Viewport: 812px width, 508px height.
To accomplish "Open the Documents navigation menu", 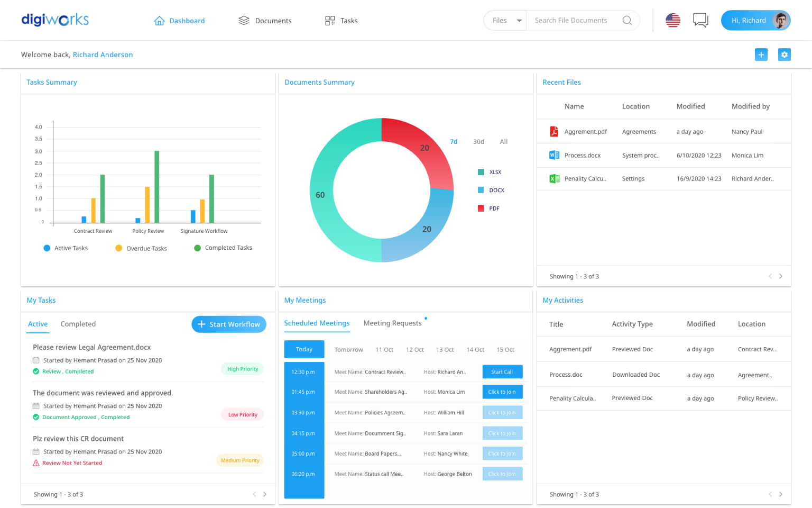I will (273, 21).
